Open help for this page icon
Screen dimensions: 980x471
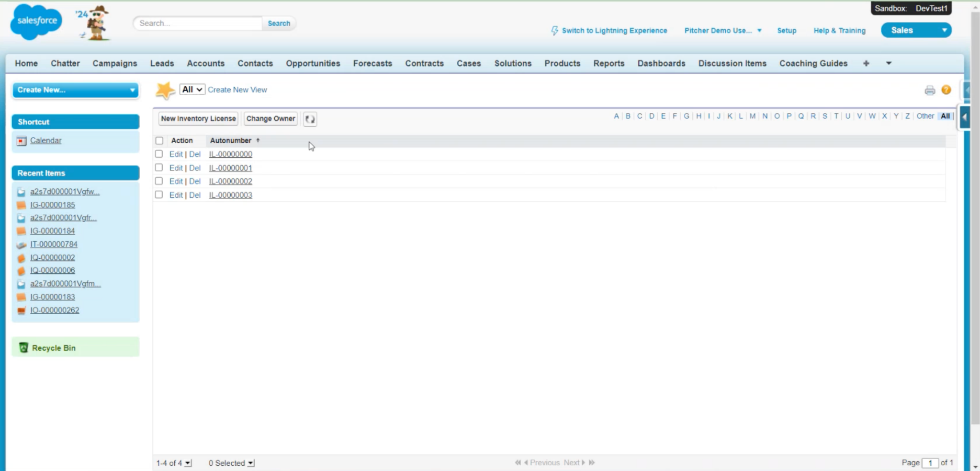click(946, 90)
